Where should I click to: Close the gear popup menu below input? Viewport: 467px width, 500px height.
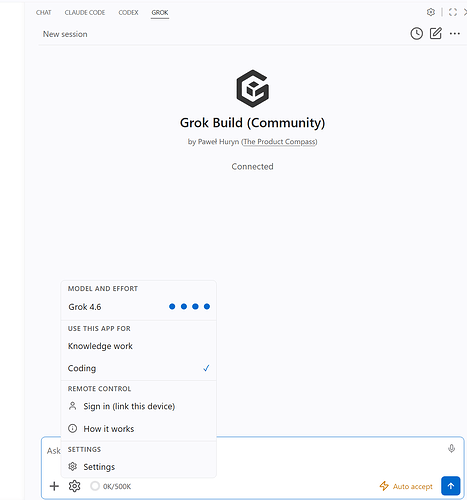[74, 486]
